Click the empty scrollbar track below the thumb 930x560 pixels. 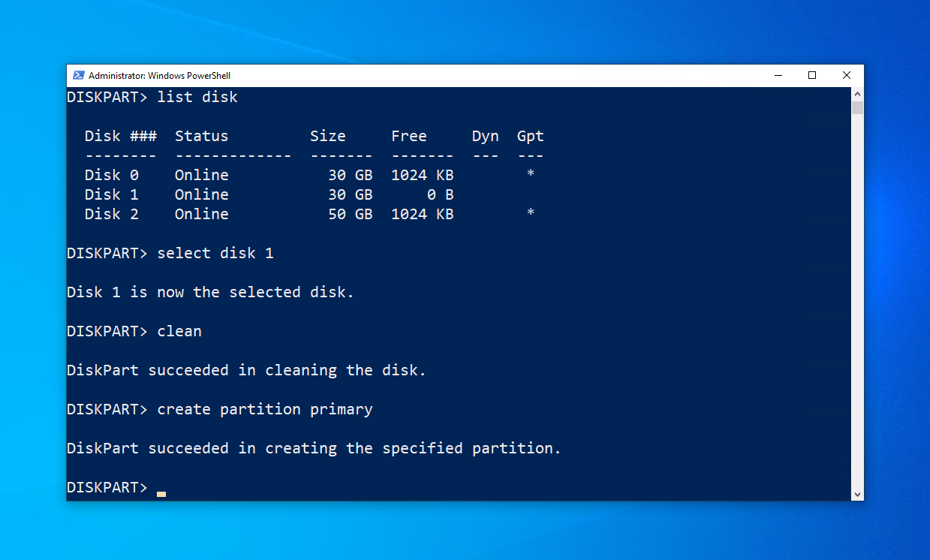pos(857,300)
